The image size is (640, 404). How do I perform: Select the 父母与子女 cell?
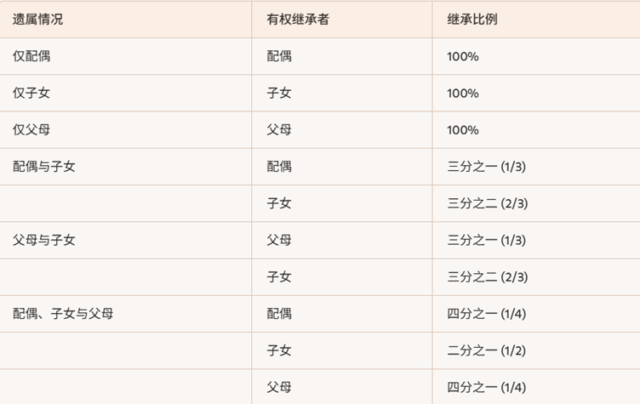[44, 240]
